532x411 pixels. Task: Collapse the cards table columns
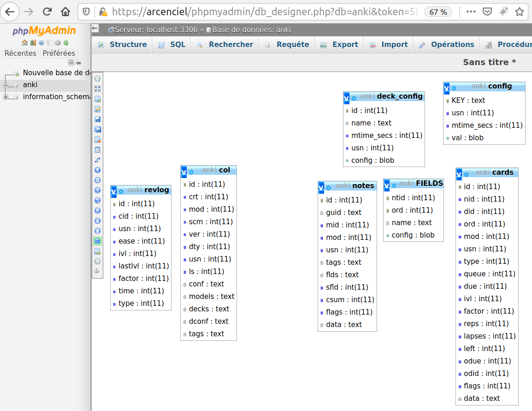[459, 174]
